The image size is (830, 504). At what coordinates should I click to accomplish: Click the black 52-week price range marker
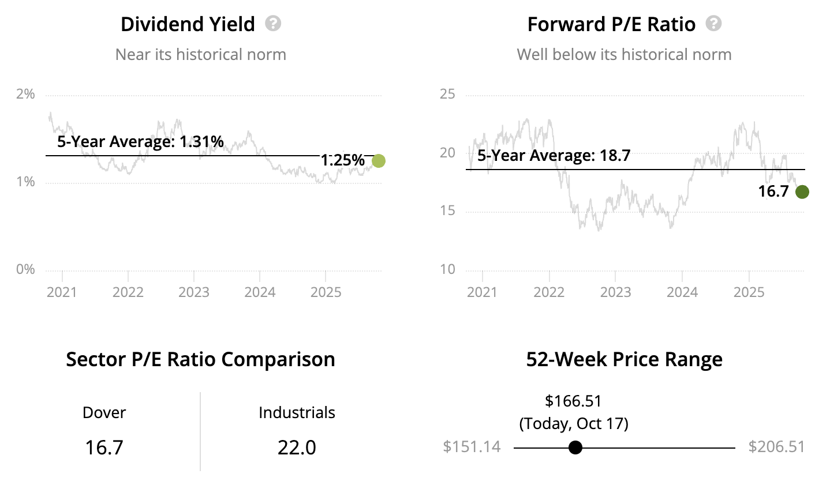[575, 447]
